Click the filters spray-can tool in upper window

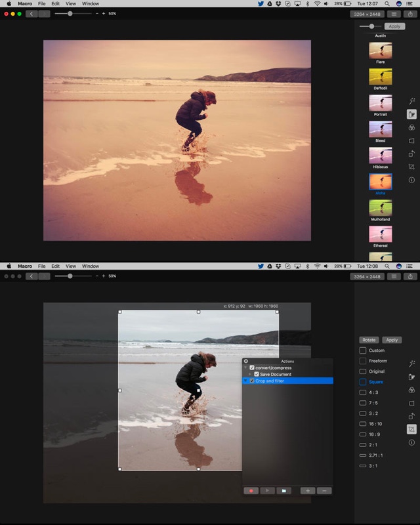(x=411, y=114)
